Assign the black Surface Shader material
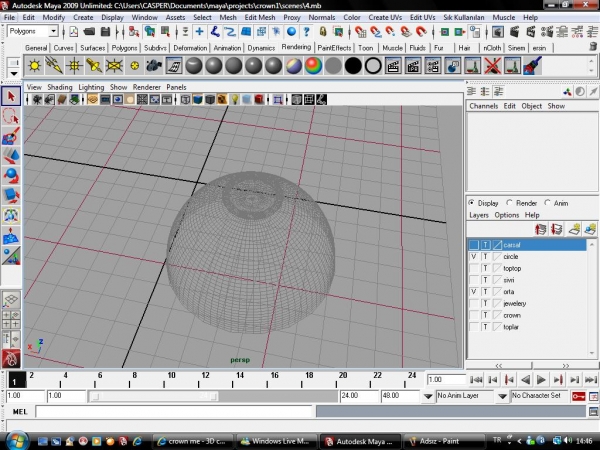This screenshot has height=450, width=600. tap(353, 66)
